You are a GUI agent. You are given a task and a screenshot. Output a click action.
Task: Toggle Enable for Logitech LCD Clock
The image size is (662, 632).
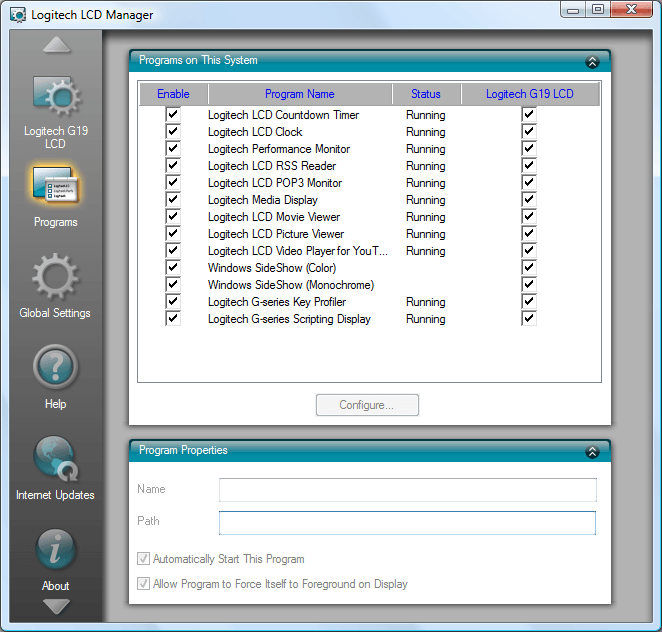pos(173,131)
